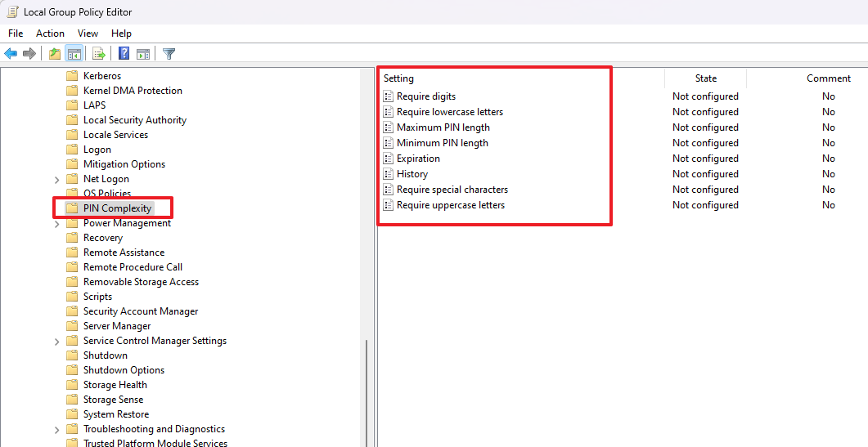Click the Storage Sense folder icon
The height and width of the screenshot is (447, 868).
click(x=72, y=400)
